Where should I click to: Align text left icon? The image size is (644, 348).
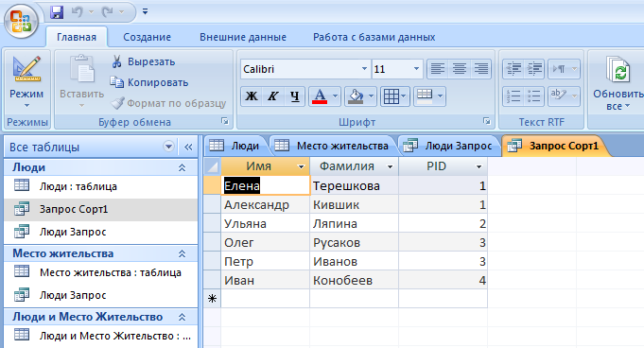tap(438, 69)
